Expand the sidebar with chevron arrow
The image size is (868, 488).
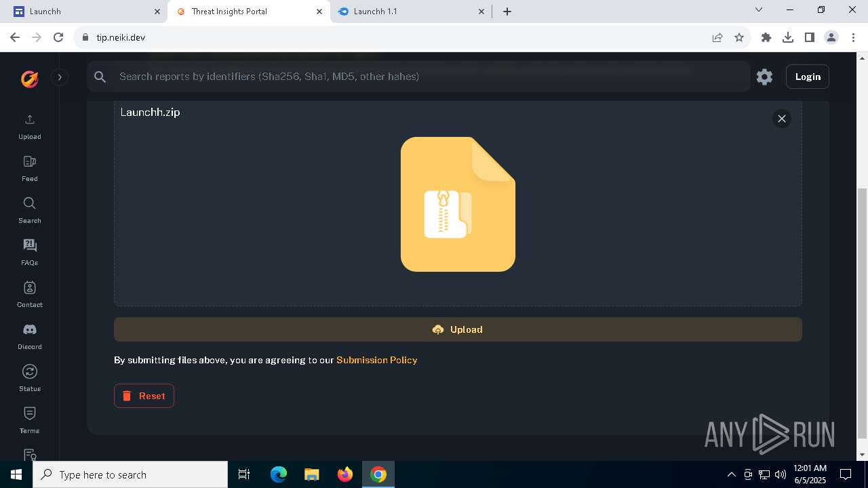tap(60, 77)
